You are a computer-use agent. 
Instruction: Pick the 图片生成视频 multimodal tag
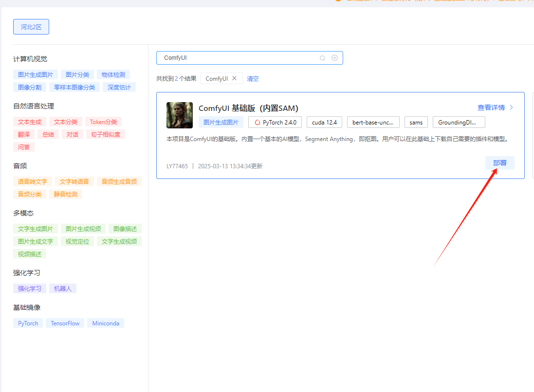point(83,229)
